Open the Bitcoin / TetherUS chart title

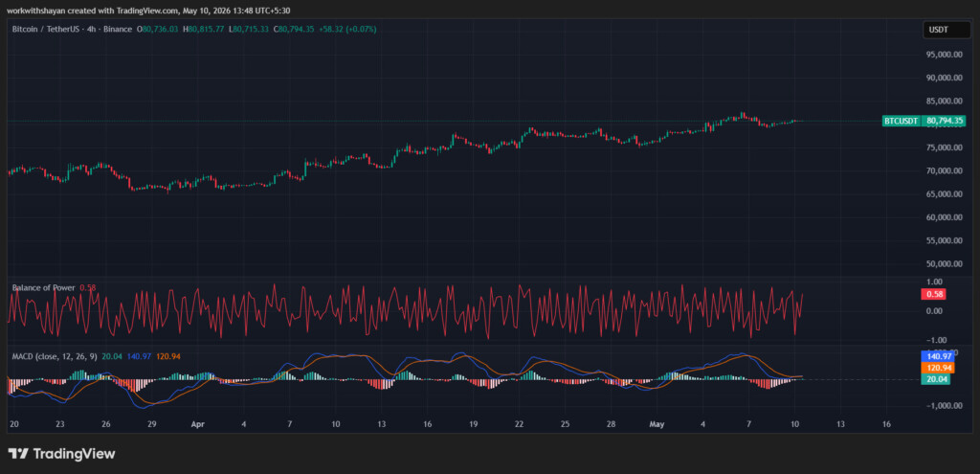[72, 29]
